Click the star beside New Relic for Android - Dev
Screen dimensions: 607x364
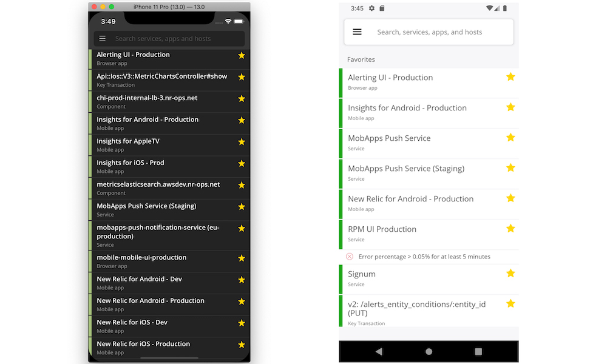(242, 280)
